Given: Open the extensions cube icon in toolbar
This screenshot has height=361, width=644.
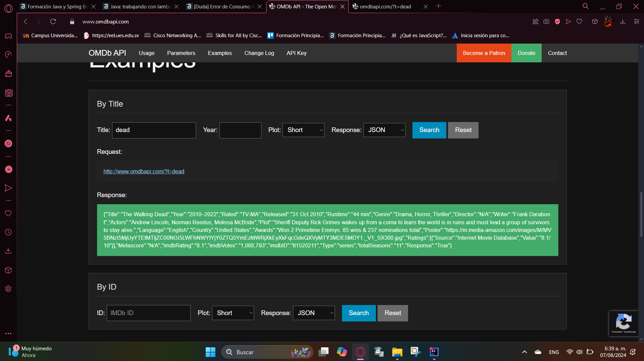Looking at the screenshot, I should (595, 21).
